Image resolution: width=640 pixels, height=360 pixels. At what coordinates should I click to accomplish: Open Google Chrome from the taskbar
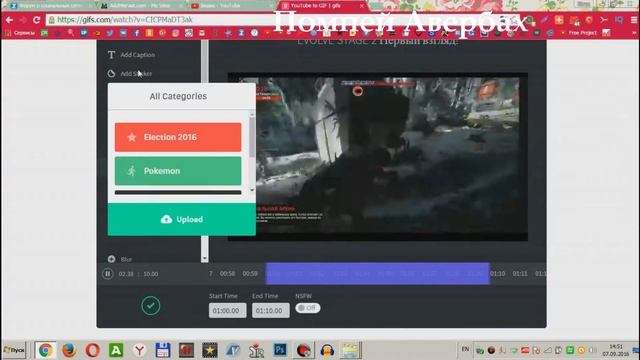pos(45,350)
